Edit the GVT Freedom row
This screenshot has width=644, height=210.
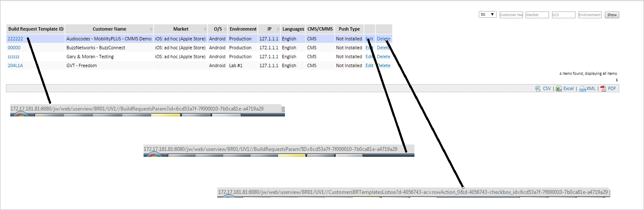coord(369,65)
